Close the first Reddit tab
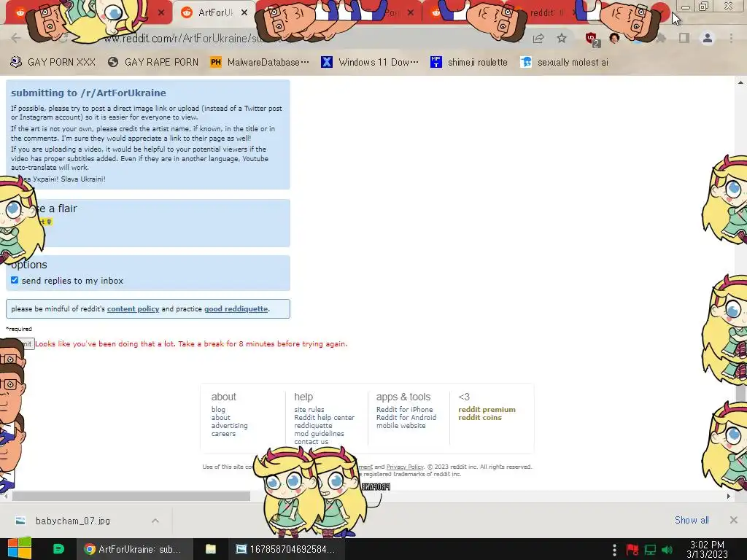The image size is (747, 560). (161, 12)
